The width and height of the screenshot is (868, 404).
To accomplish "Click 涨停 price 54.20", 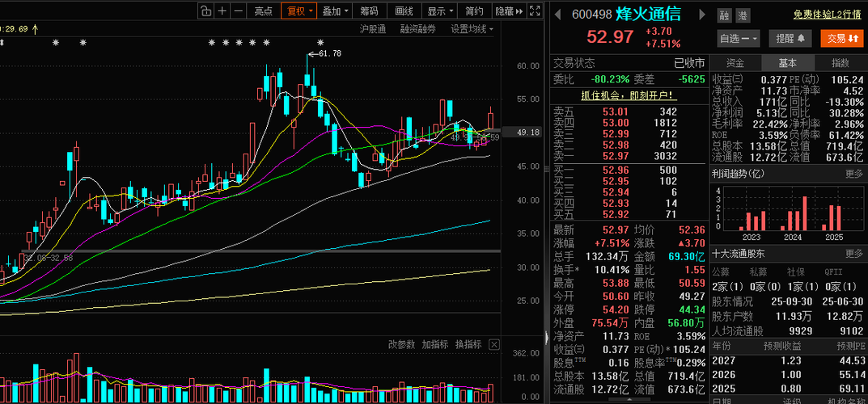I will click(616, 309).
